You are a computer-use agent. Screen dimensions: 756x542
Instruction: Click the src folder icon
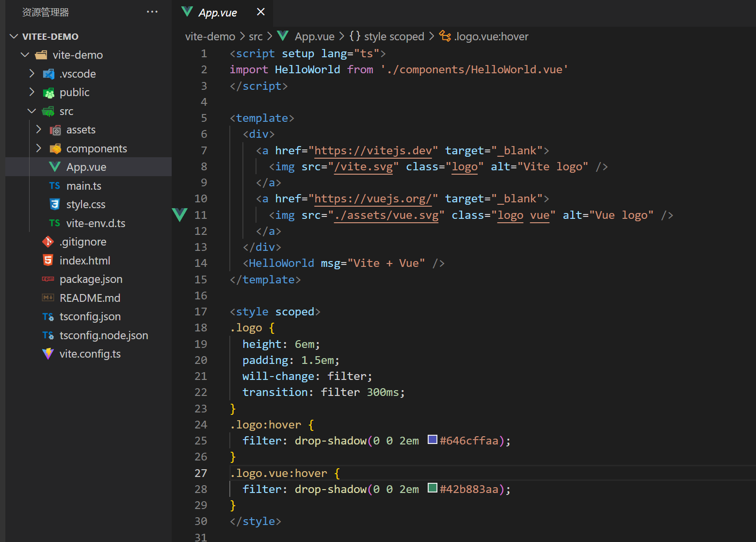48,112
